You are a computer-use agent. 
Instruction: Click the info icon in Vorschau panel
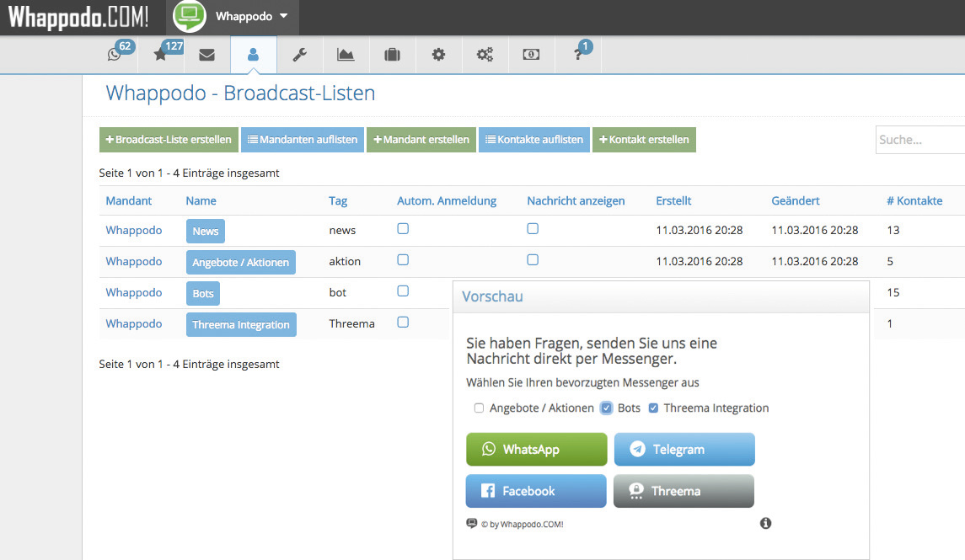[765, 523]
